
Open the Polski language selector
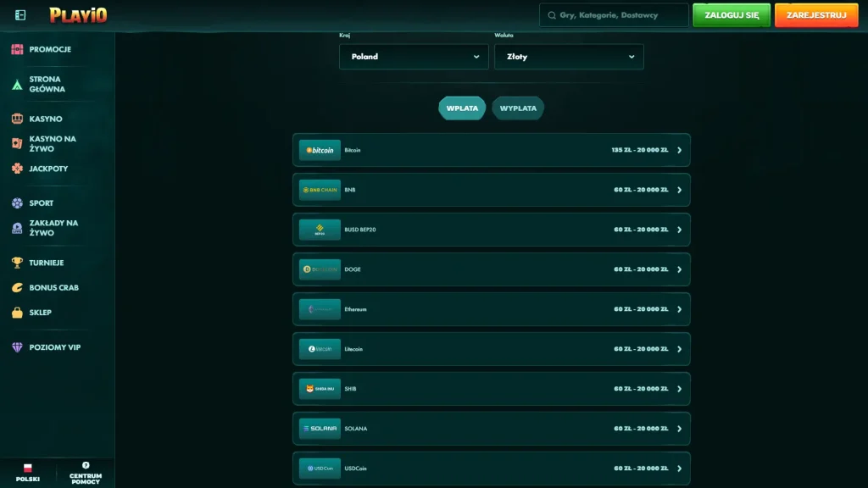click(x=28, y=473)
